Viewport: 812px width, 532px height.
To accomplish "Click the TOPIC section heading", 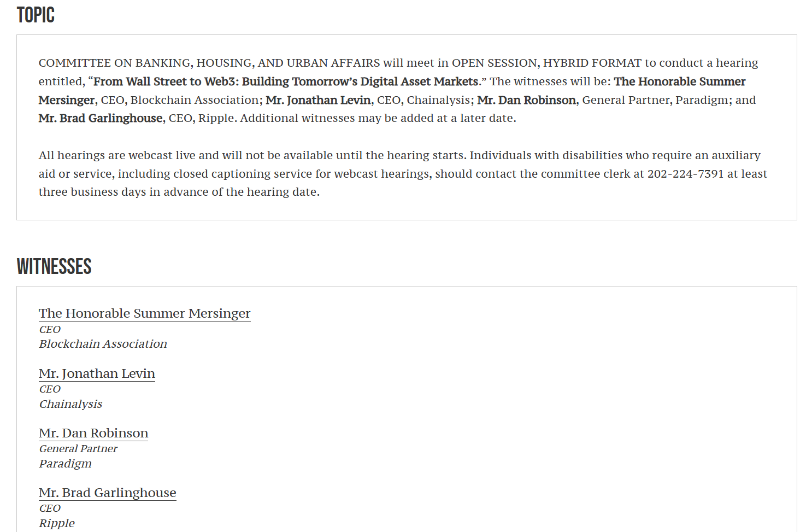I will pos(36,15).
